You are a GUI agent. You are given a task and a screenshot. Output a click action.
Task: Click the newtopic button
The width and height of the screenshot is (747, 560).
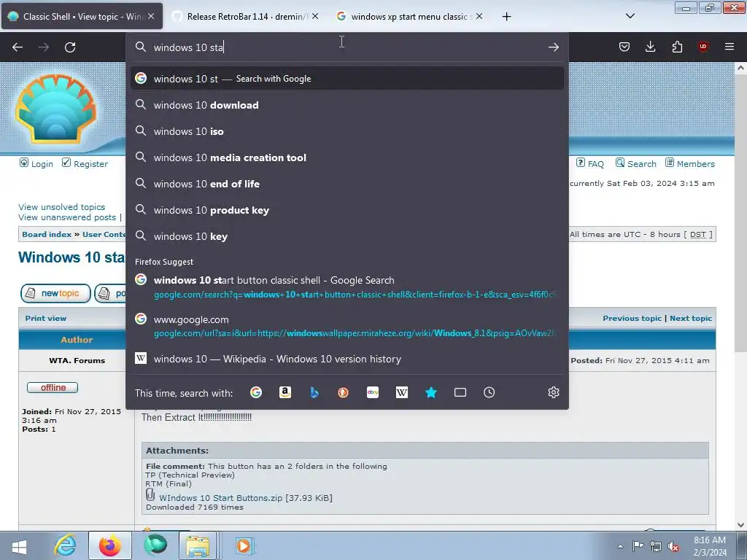[x=55, y=293]
